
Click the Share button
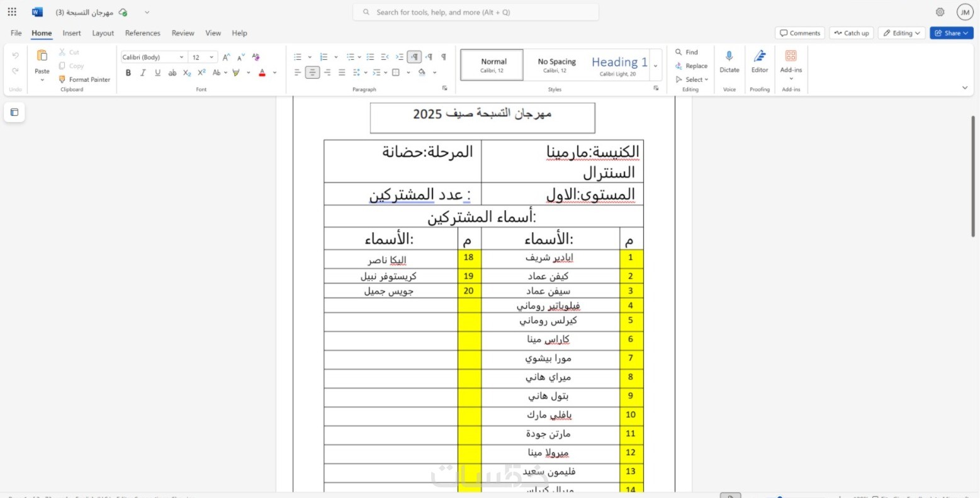(x=952, y=33)
